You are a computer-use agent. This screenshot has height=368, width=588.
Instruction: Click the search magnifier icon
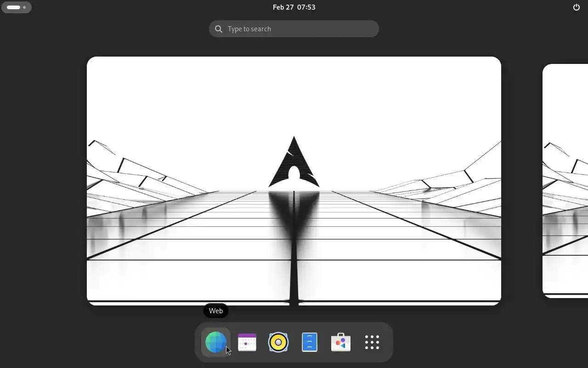click(x=219, y=29)
